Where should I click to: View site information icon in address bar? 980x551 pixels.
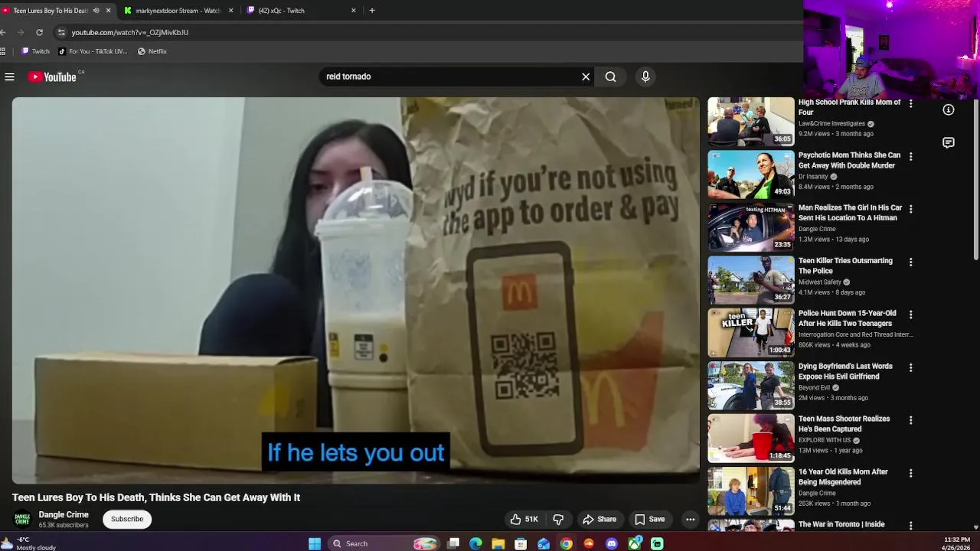click(x=61, y=32)
